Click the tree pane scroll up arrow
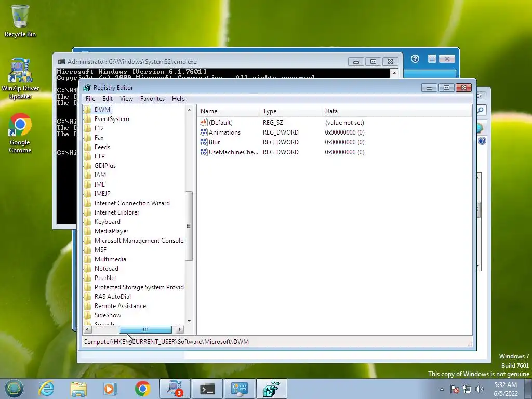The height and width of the screenshot is (399, 532). pyautogui.click(x=189, y=110)
